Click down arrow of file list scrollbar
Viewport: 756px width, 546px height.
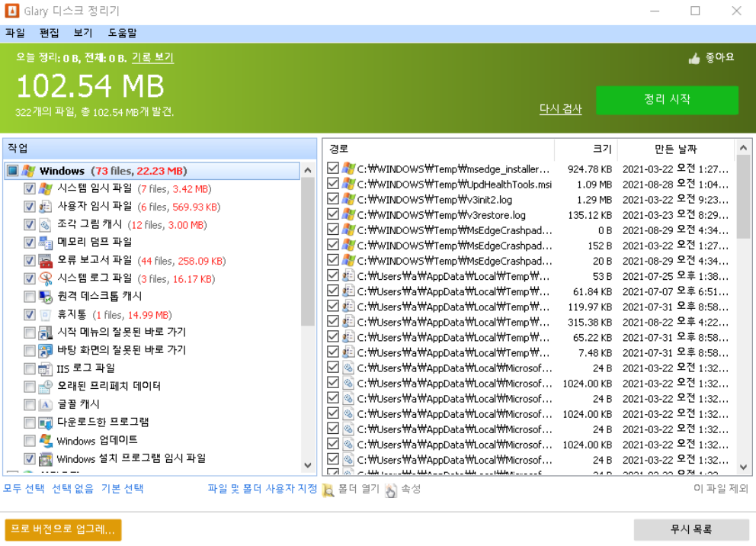tap(743, 467)
